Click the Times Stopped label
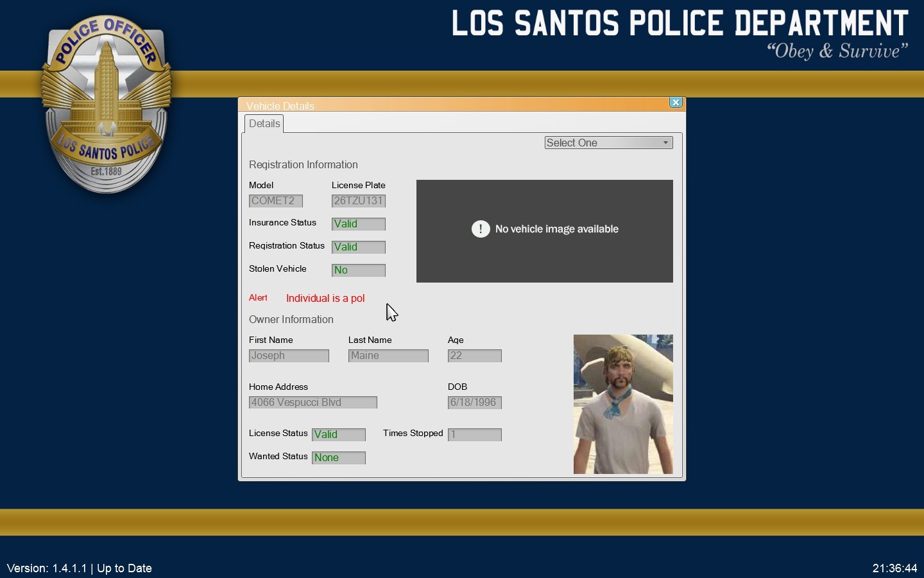924x578 pixels. 413,433
